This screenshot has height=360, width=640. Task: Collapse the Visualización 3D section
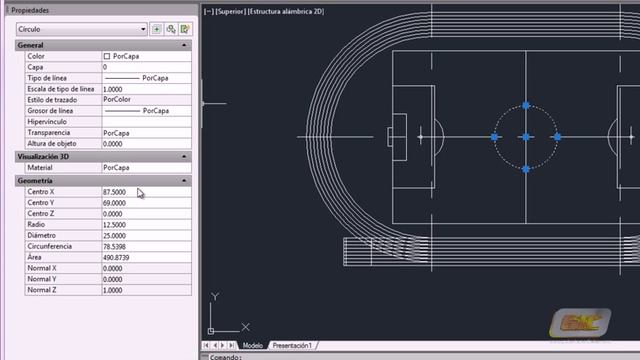[x=184, y=157]
